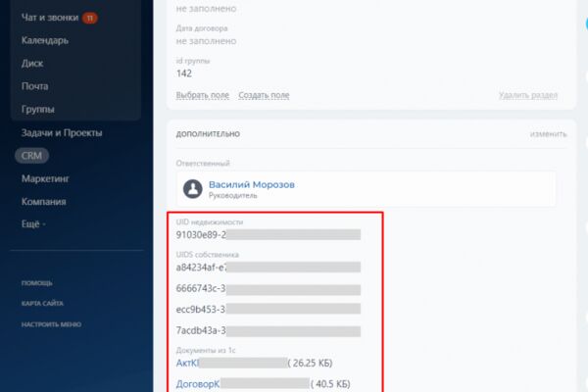Click id группы value 142

(x=184, y=73)
